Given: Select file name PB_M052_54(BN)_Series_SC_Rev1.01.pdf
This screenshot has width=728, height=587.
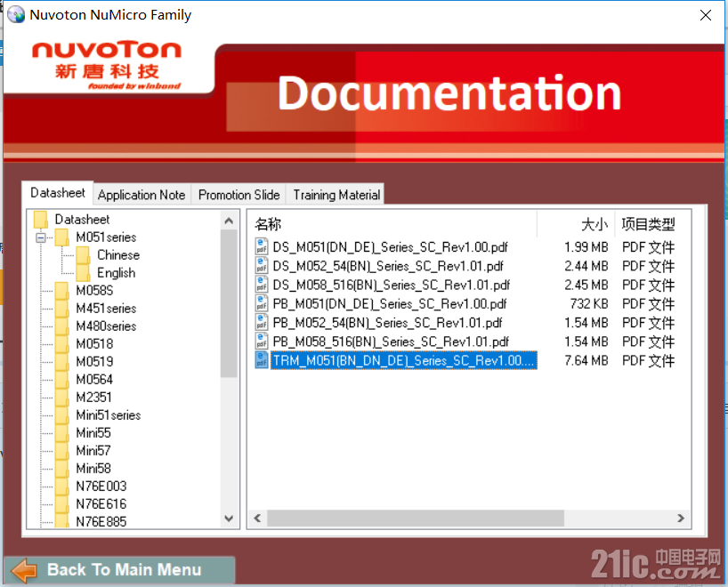Looking at the screenshot, I should click(387, 323).
